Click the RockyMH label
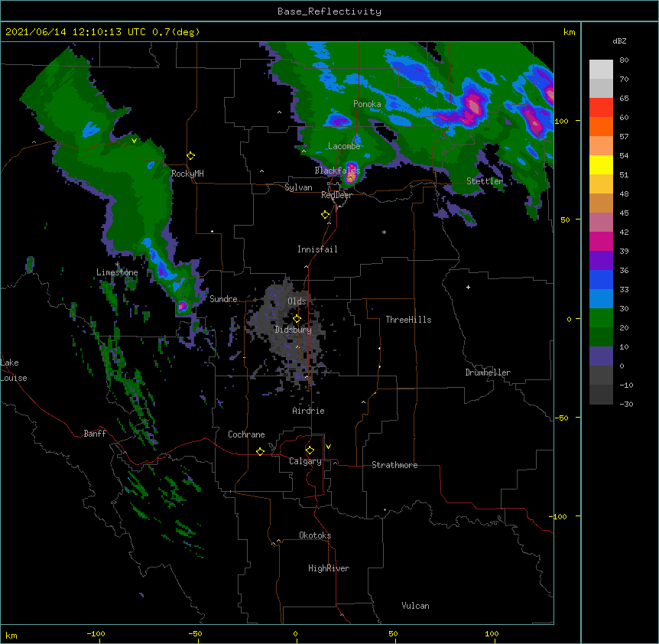The height and width of the screenshot is (644, 659). coord(187,174)
